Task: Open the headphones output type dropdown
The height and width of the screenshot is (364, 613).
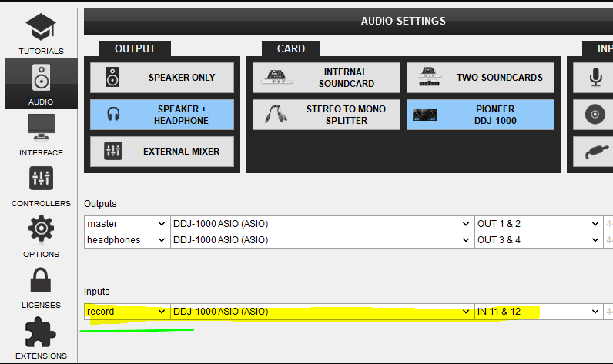Action: (127, 240)
